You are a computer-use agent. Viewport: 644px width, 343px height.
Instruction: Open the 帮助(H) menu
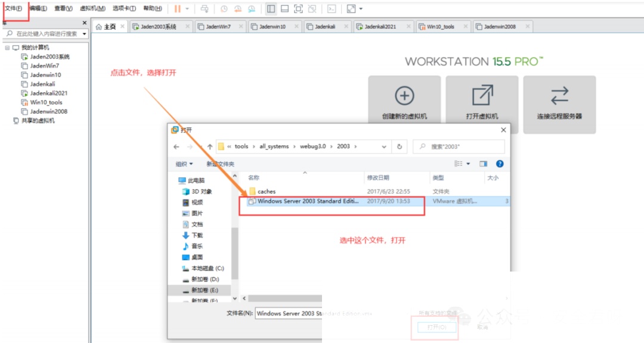pyautogui.click(x=153, y=8)
